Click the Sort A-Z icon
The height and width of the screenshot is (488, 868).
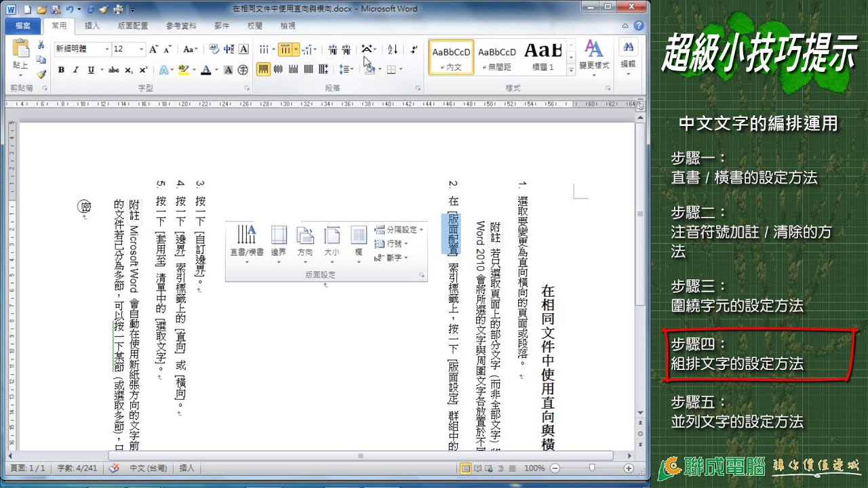(x=392, y=49)
